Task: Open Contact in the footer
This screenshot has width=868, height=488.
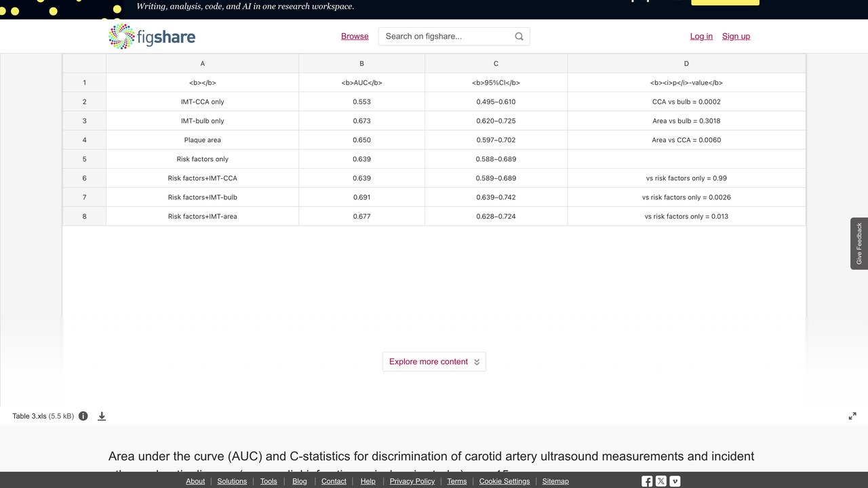Action: tap(334, 481)
